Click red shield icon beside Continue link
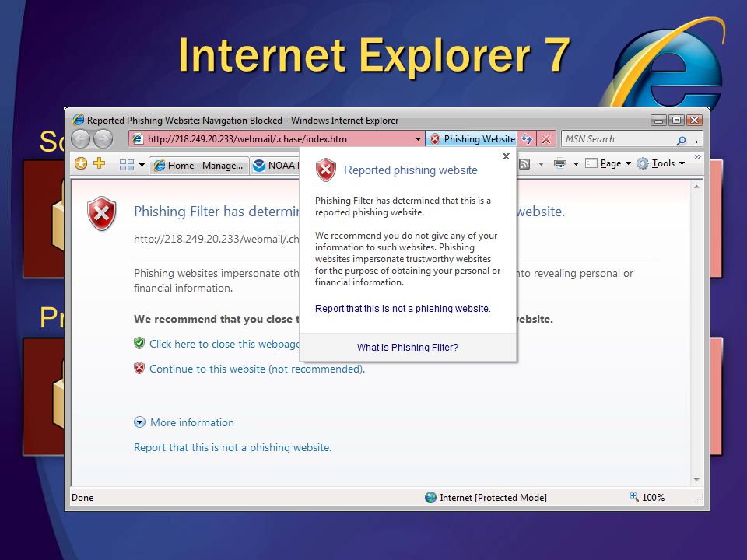747x560 pixels. [x=139, y=368]
